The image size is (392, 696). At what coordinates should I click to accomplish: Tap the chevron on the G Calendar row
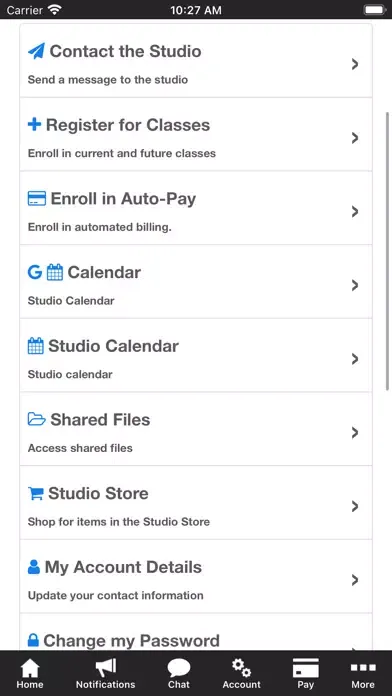click(x=355, y=285)
